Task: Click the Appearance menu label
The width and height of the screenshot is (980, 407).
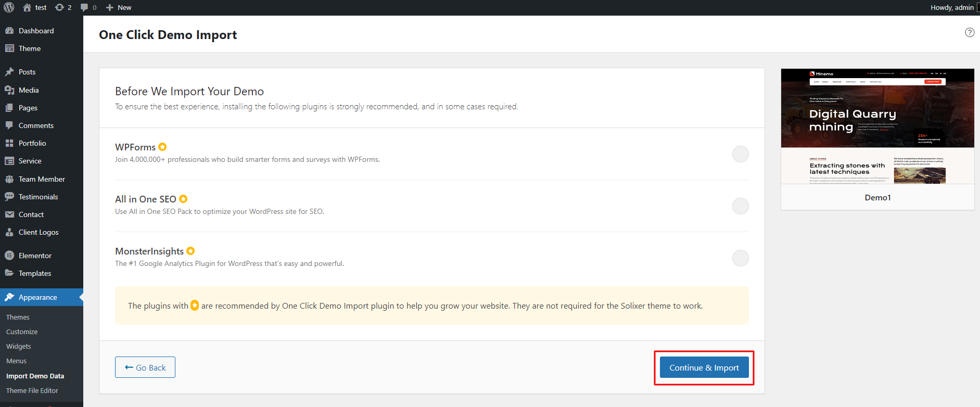Action: point(38,297)
